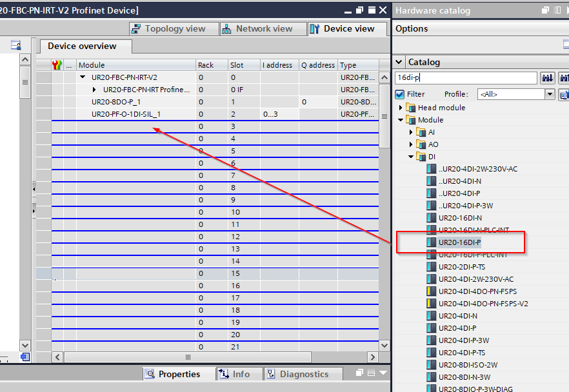
Task: Click Head module folder icon
Action: tap(410, 107)
